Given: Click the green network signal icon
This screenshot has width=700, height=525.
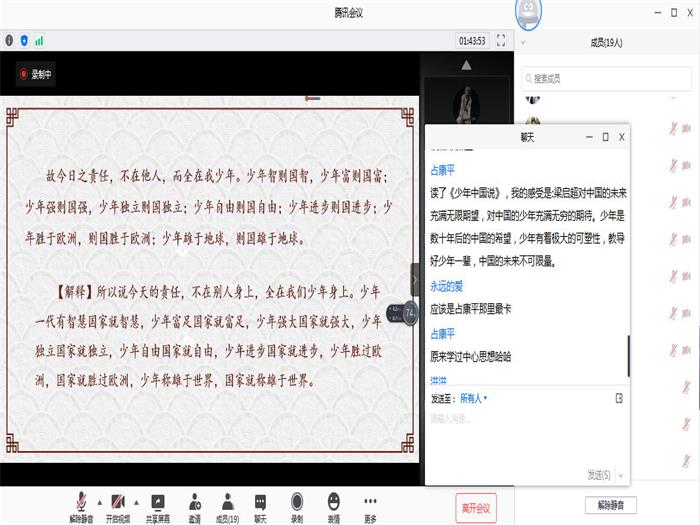Looking at the screenshot, I should pos(39,41).
